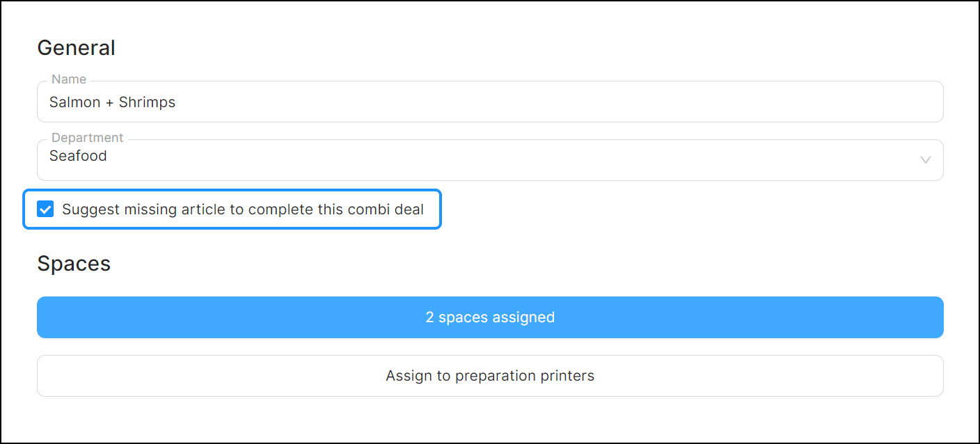
Task: Uncheck the suggest missing article checkbox
Action: coord(45,209)
